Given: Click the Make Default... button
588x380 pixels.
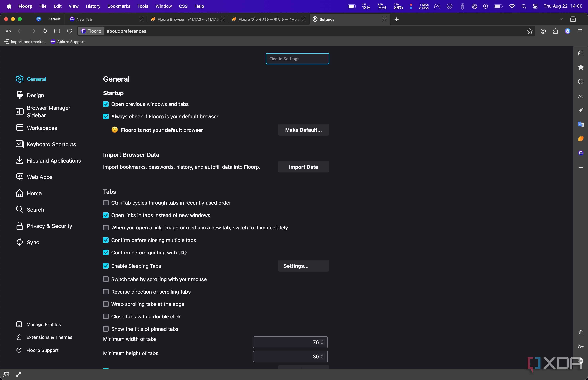Looking at the screenshot, I should click(x=304, y=130).
